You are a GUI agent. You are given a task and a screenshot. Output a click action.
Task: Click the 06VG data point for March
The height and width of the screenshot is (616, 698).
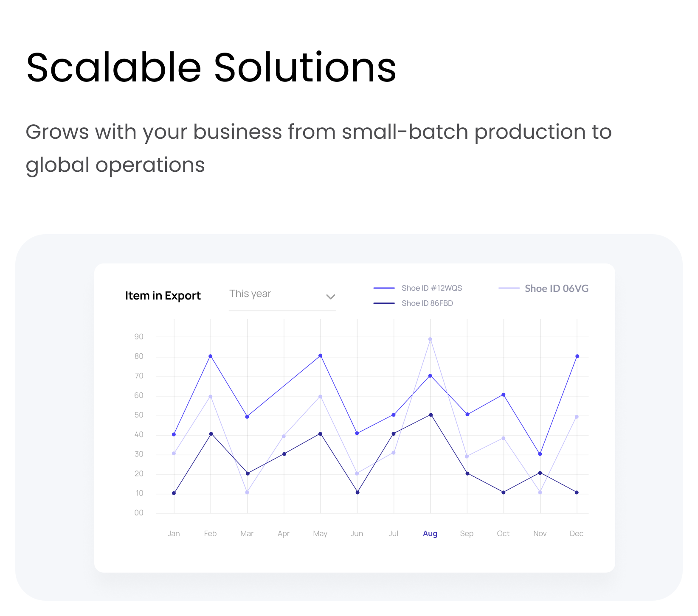point(247,493)
